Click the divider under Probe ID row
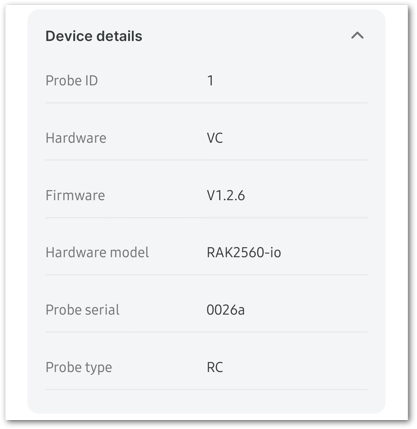 [206, 103]
